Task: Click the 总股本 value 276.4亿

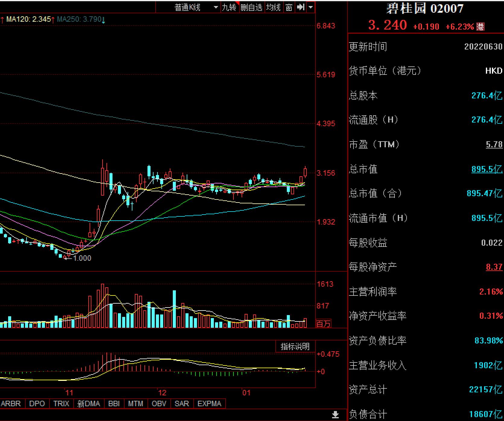Action: (487, 96)
